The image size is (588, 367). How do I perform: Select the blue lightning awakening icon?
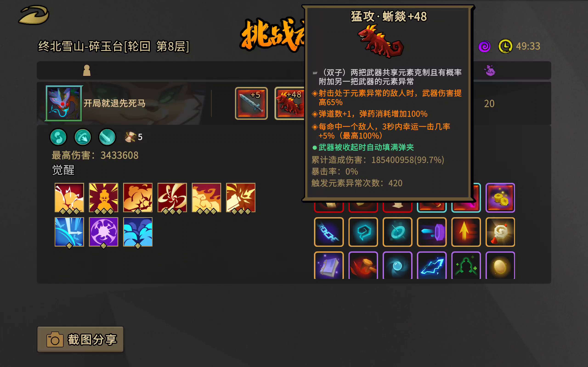[69, 232]
